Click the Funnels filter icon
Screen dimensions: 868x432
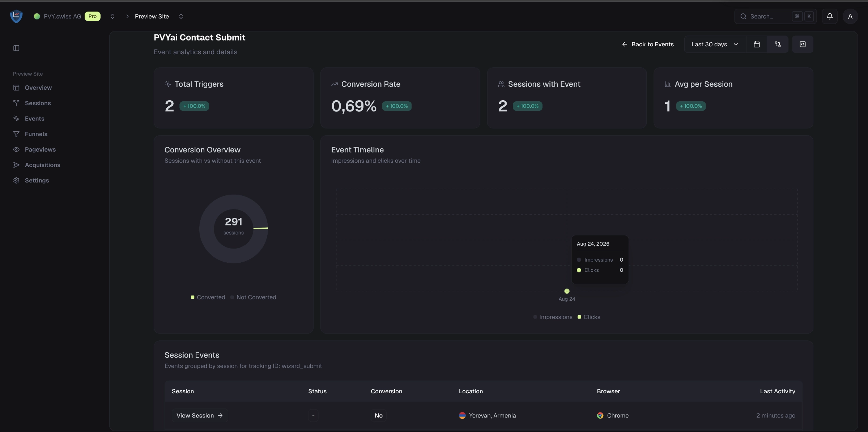[16, 134]
